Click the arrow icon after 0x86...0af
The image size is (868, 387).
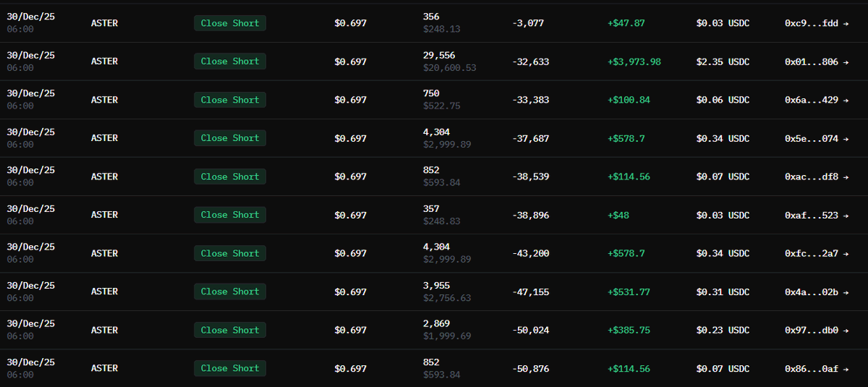(x=846, y=368)
